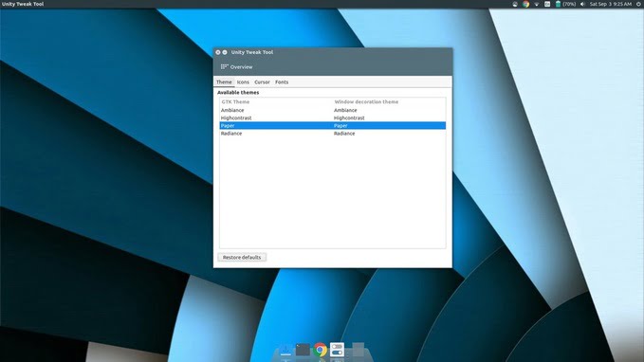The width and height of the screenshot is (644, 362).
Task: Open the Wi-Fi network indicator
Action: click(x=537, y=4)
